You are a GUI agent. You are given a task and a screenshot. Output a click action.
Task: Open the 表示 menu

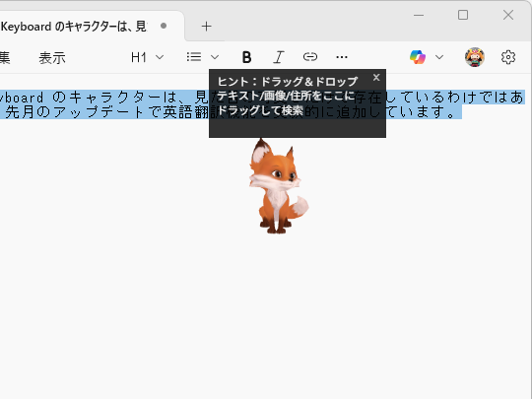(x=52, y=58)
